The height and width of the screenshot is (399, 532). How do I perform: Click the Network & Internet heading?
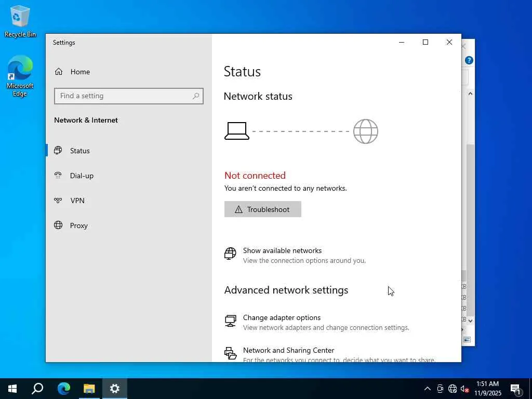[x=86, y=120]
